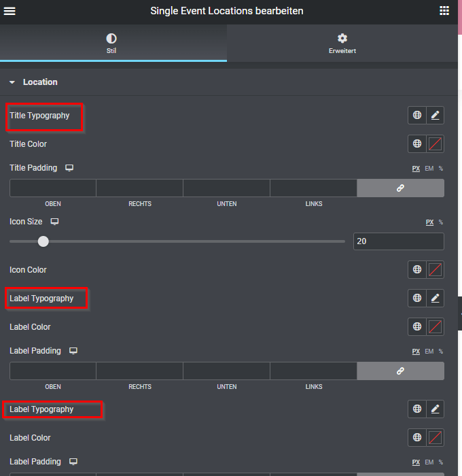Open responsive device selector for Title Padding
Screen dimensions: 462x476
69,168
